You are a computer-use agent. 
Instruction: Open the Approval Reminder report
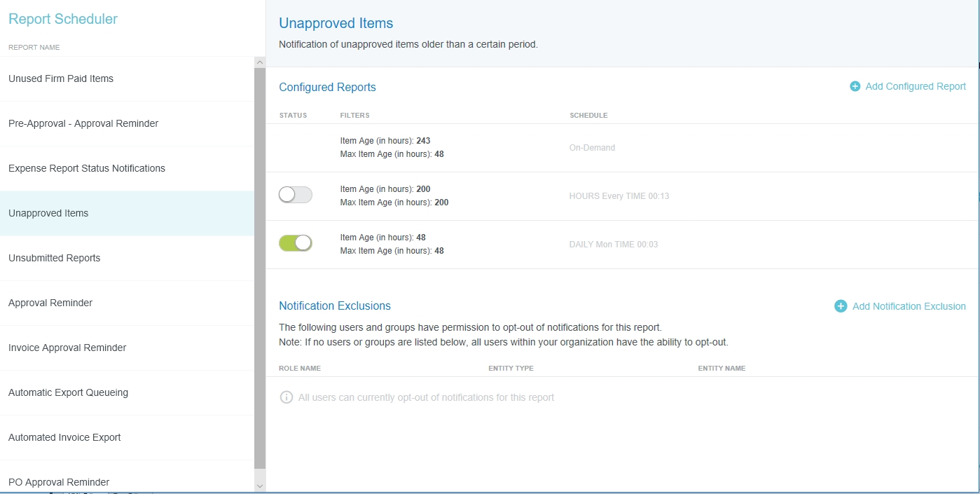[x=50, y=303]
